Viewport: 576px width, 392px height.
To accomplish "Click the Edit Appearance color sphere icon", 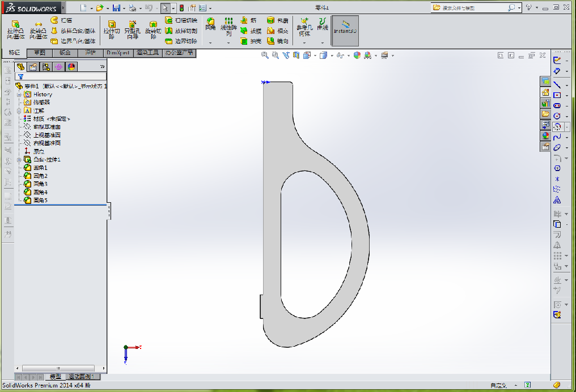I will (357, 56).
